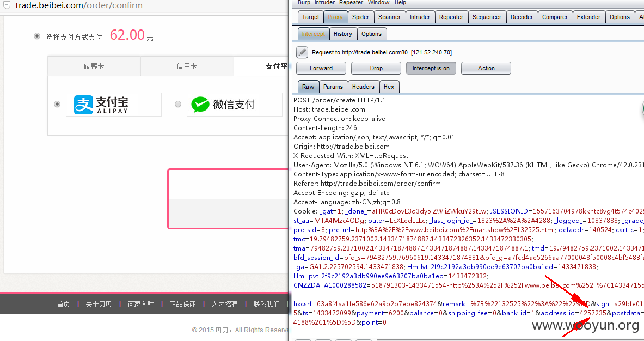Click the Origin header line

tap(342, 147)
